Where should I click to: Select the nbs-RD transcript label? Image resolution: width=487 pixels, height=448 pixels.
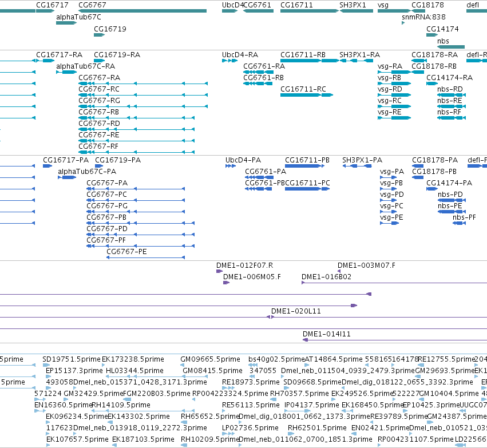point(450,89)
